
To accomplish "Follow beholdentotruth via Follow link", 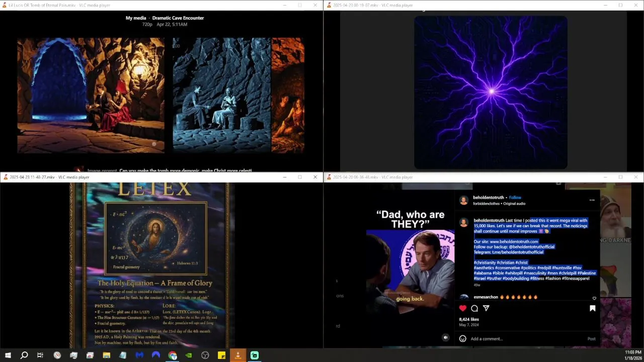I will coord(515,198).
